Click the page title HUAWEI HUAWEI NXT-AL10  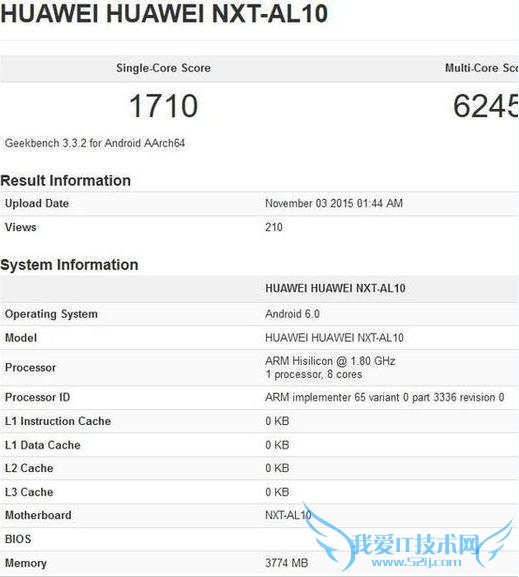click(164, 14)
